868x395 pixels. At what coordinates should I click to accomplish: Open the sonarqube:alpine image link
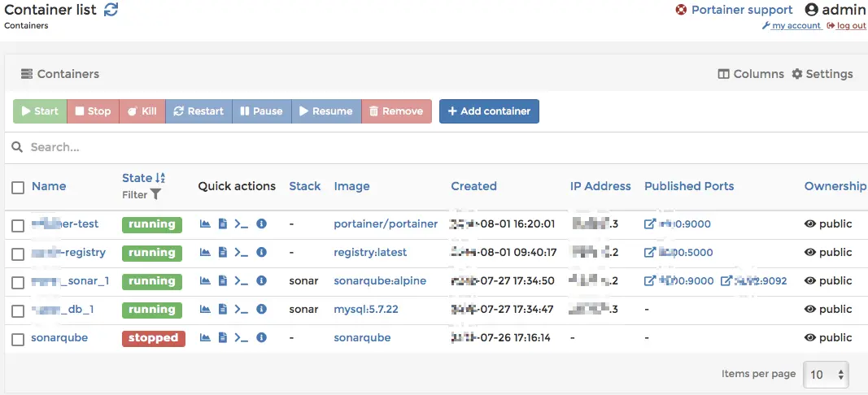380,281
